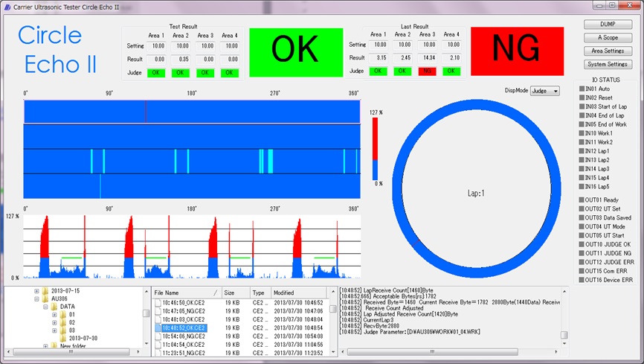Open Area Settings
Screen dimensions: 644x364
click(608, 51)
